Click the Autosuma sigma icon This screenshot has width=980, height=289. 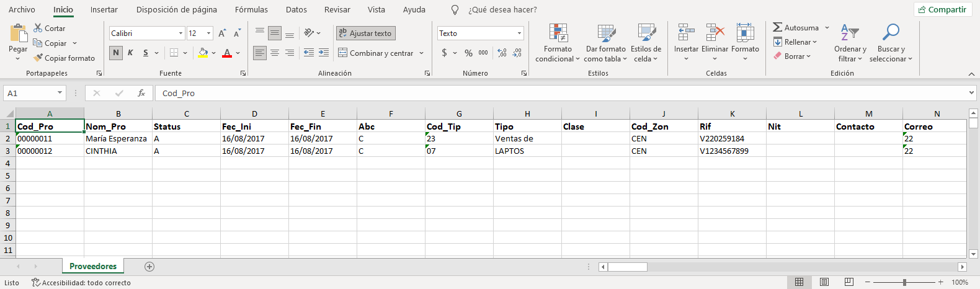[777, 27]
